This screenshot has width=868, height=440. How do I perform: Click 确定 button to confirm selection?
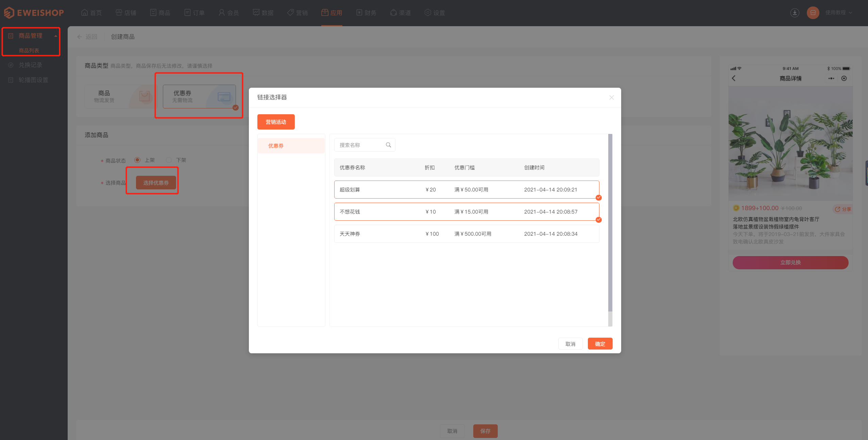click(599, 343)
